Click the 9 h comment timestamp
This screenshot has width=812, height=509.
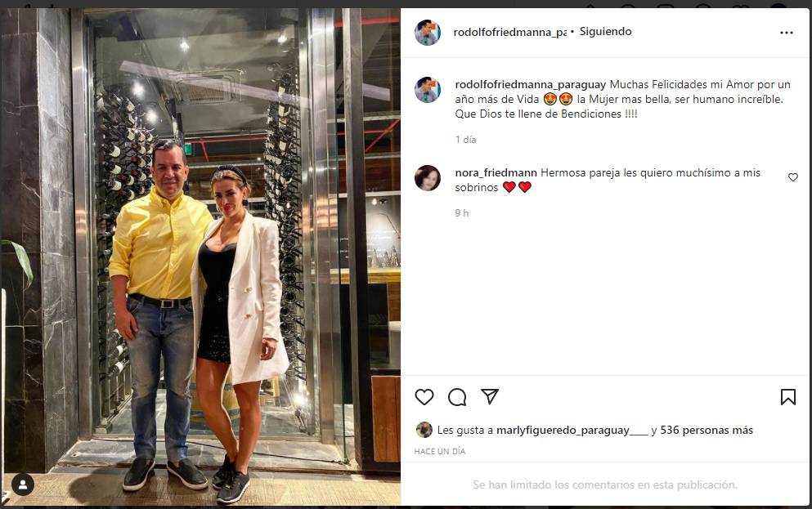461,213
